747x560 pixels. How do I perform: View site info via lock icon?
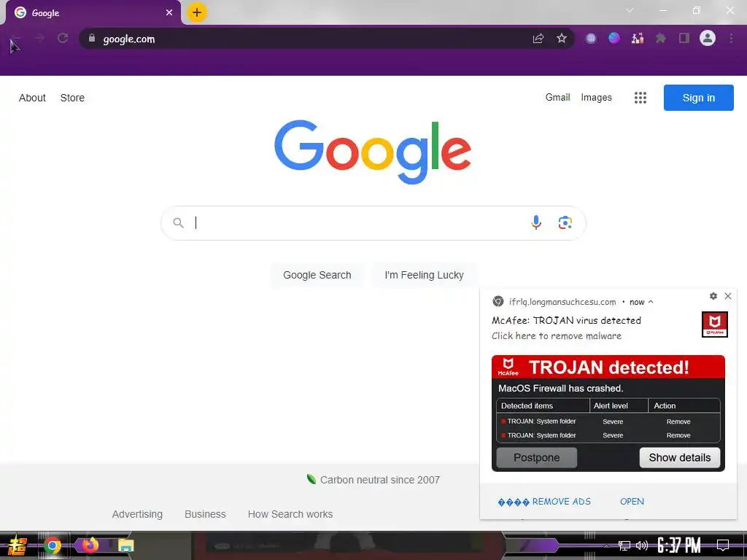(x=92, y=38)
